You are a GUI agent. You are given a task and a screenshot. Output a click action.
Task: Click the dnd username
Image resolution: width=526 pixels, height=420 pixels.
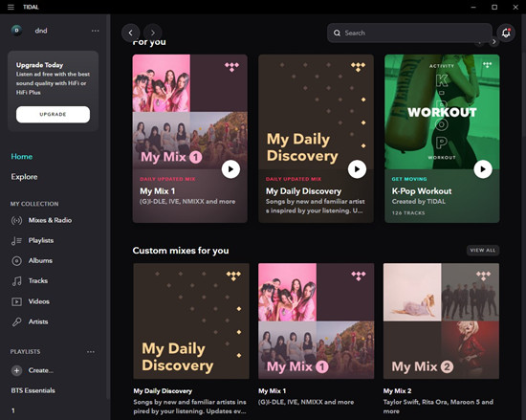coord(41,31)
